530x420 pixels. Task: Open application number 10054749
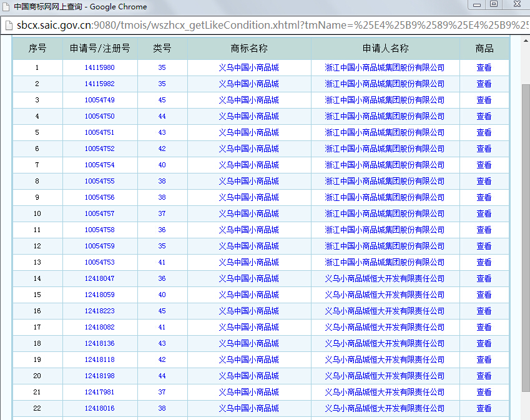[100, 100]
